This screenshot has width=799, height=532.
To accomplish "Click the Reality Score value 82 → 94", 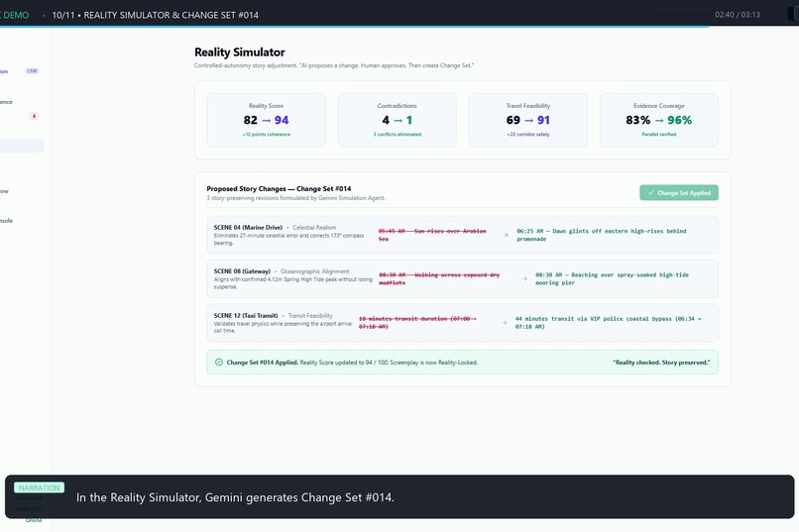I will pos(266,120).
